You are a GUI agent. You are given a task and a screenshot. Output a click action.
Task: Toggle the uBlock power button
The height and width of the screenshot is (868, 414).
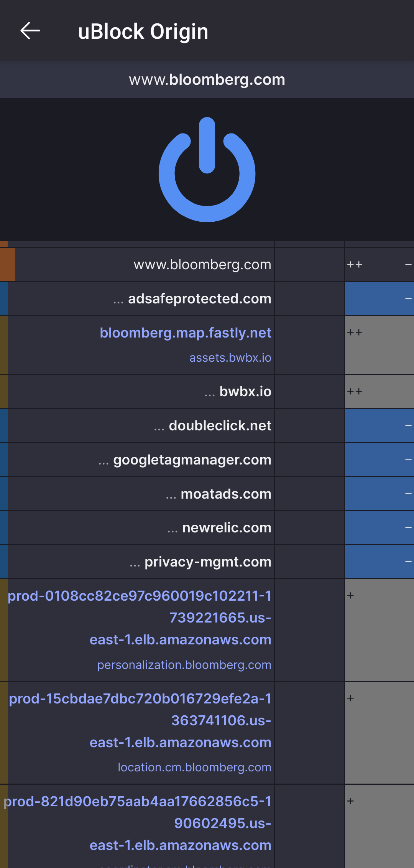click(x=207, y=169)
